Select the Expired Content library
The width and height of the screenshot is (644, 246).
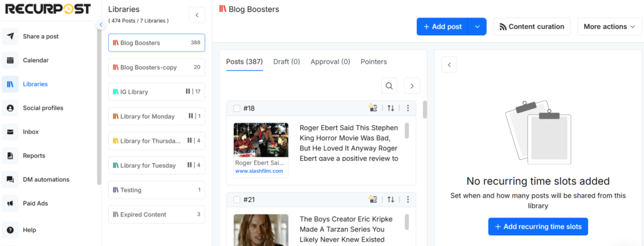click(157, 215)
